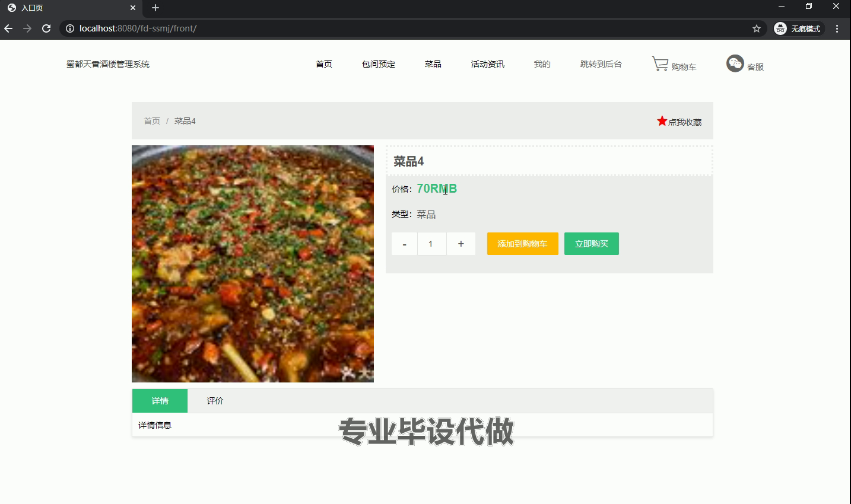Click the red favorite star icon

pyautogui.click(x=662, y=121)
